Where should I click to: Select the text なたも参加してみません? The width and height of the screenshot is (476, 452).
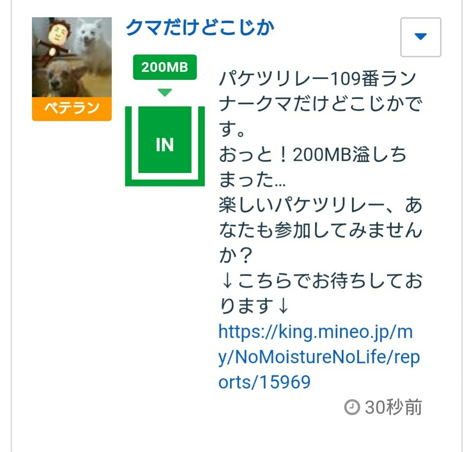tap(321, 230)
